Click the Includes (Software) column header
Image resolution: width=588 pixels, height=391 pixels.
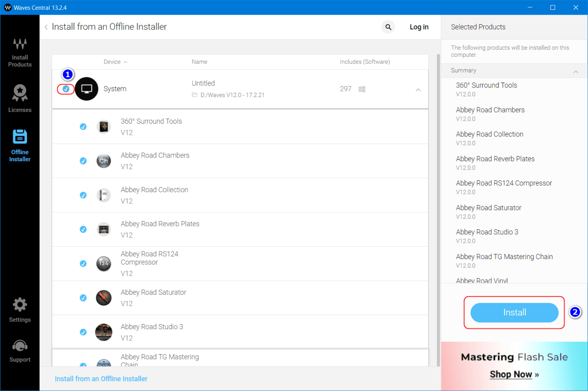point(365,62)
